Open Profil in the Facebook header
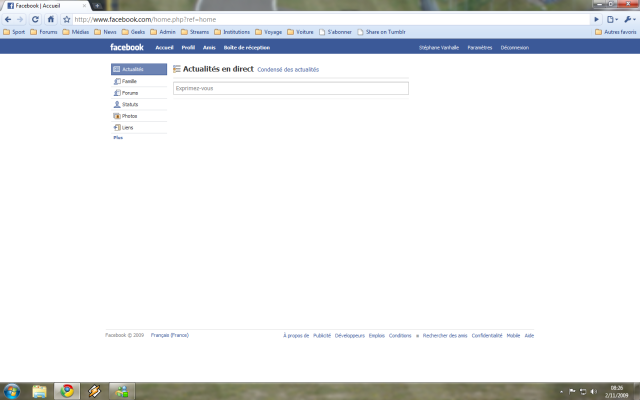This screenshot has width=640, height=400. coord(188,48)
